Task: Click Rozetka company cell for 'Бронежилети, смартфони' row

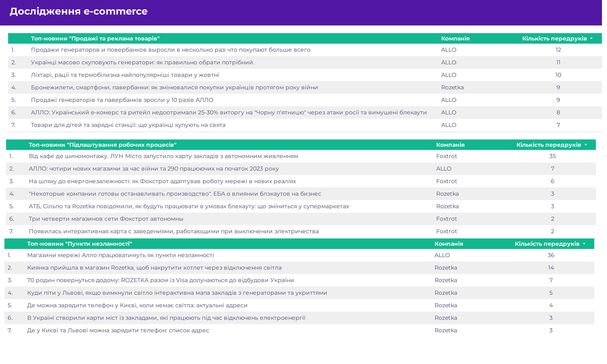Action: 452,87
